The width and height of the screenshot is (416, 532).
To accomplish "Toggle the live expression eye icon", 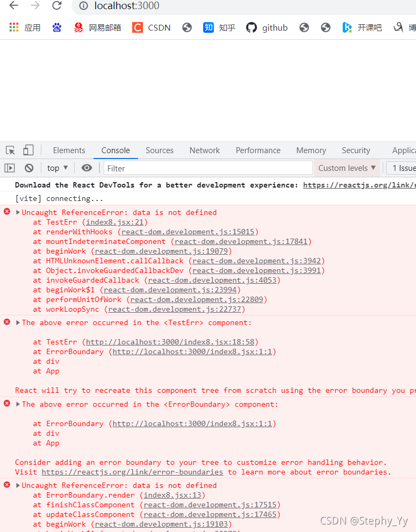I will pos(87,168).
